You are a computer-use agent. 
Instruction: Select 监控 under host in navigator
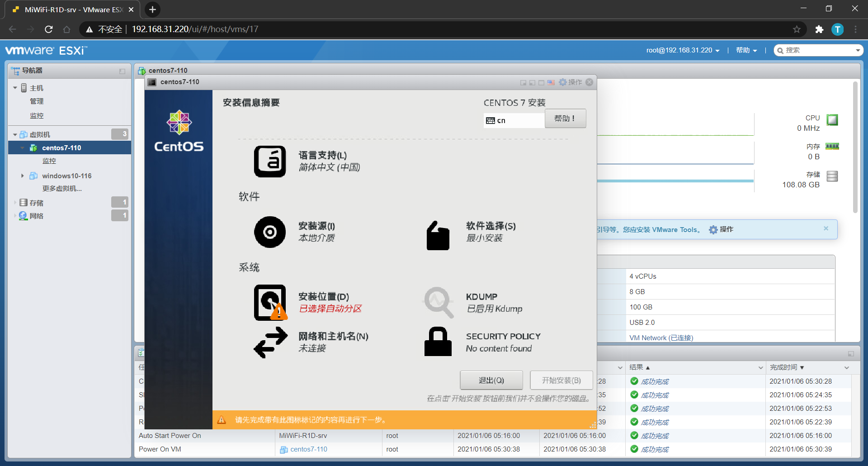coord(37,115)
